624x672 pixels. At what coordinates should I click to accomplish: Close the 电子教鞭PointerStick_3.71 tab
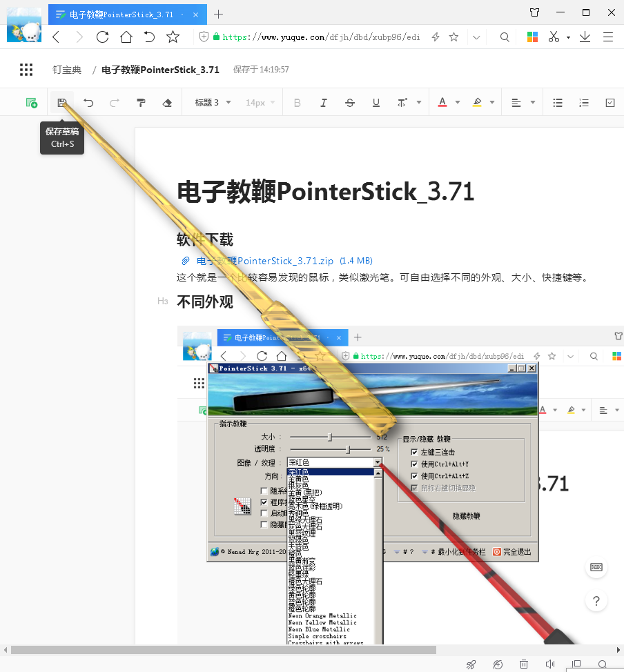(195, 14)
